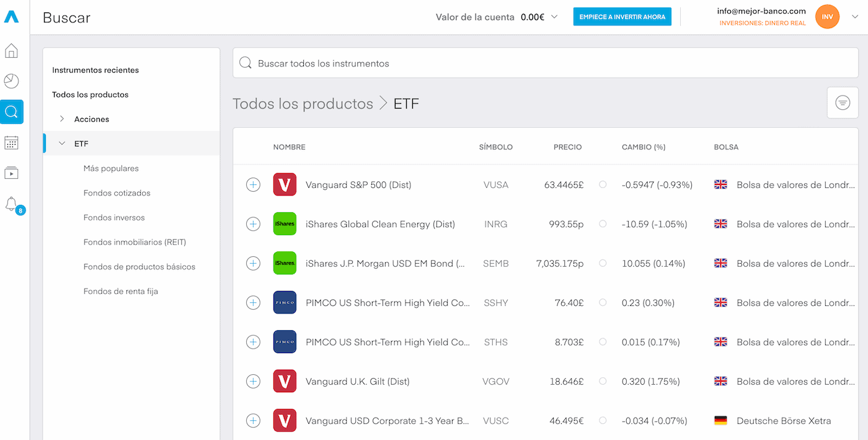
Task: Add PIMCO STHS with plus icon
Action: [253, 342]
